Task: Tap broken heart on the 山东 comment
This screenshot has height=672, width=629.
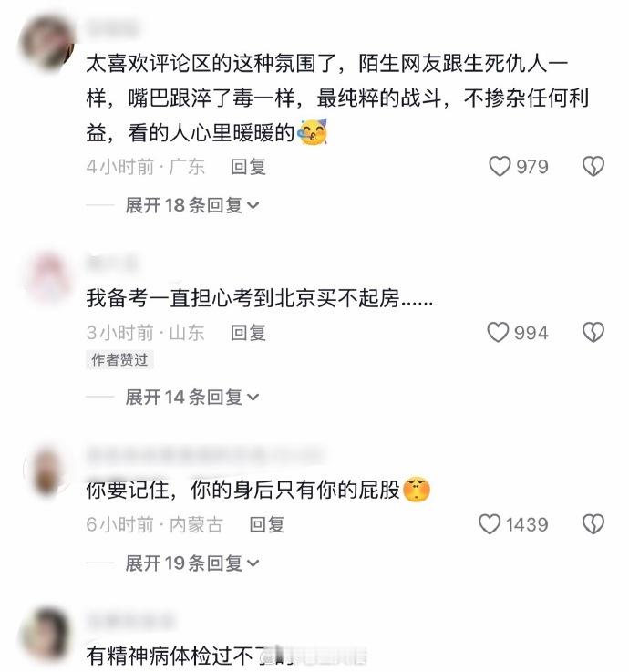Action: point(593,333)
